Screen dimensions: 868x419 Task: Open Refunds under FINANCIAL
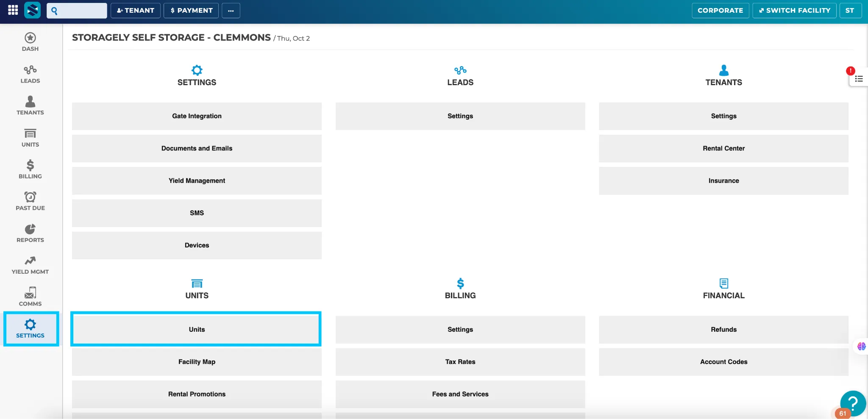click(724, 330)
